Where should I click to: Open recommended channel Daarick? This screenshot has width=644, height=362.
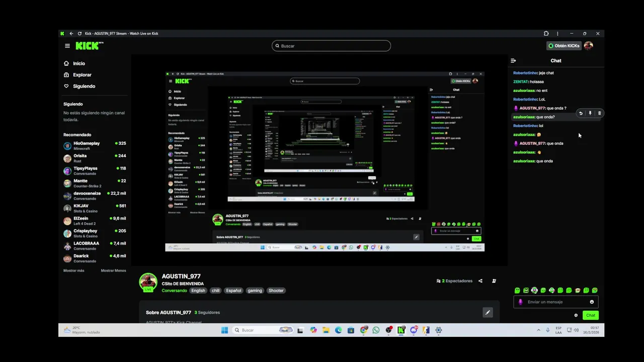95,258
